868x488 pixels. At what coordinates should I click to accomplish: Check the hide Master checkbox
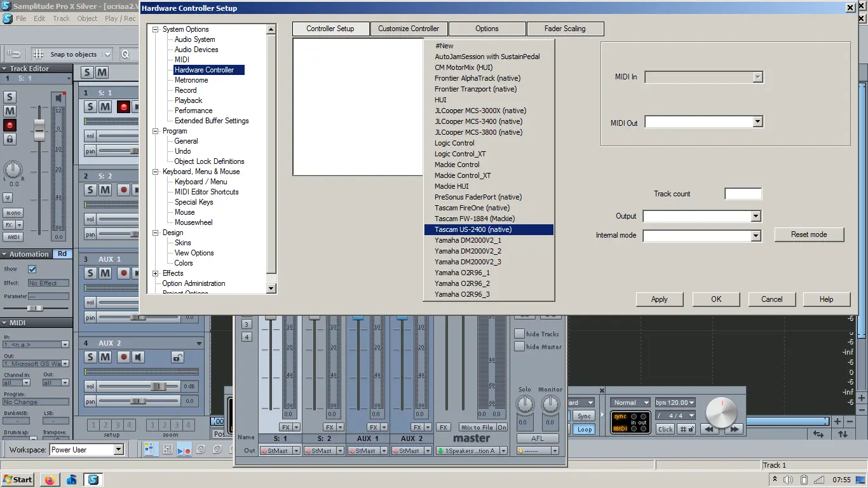(x=519, y=346)
